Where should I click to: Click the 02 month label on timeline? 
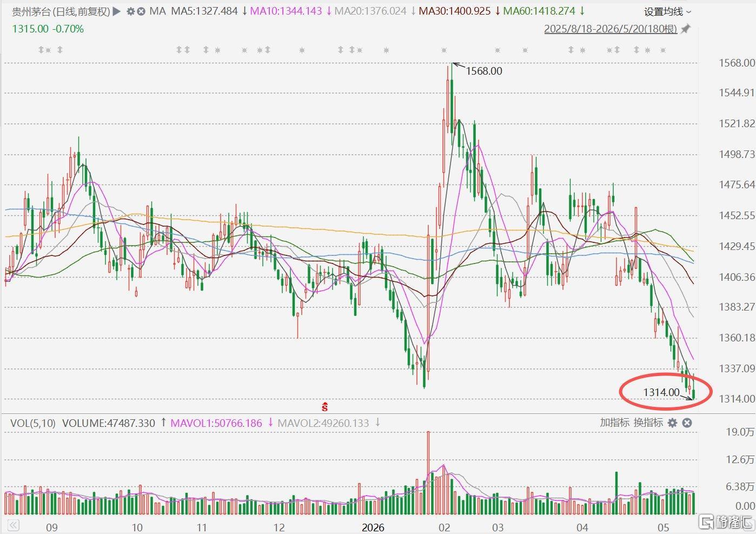tap(445, 528)
